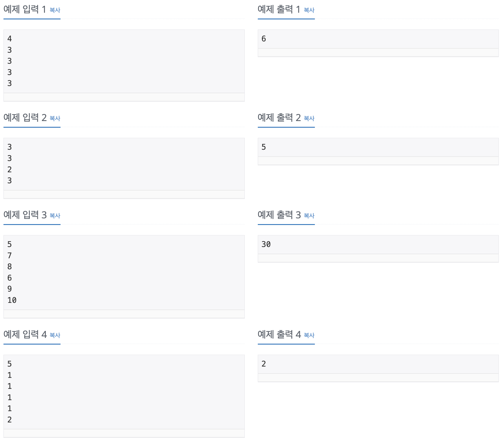504x443 pixels.
Task: Select the 예제 출력 3 heading
Action: 278,215
